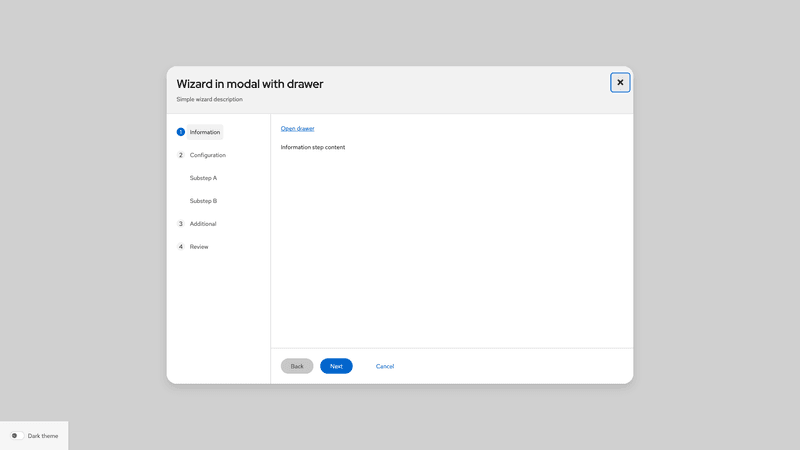Click the Dark theme label text

(43, 436)
